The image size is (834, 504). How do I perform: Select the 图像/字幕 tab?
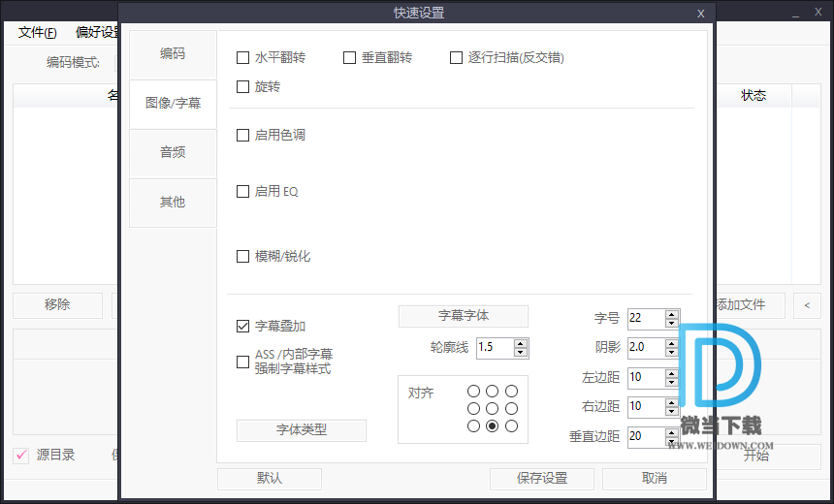(x=173, y=104)
